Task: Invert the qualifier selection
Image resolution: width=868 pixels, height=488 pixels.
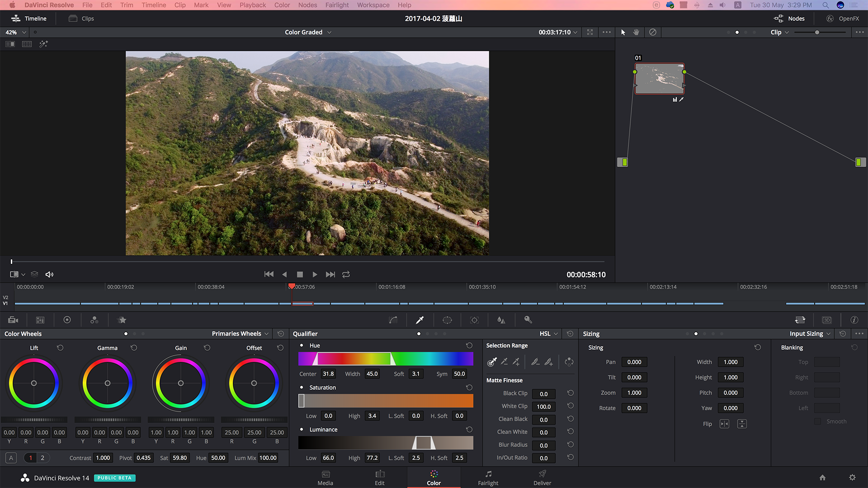Action: coord(569,361)
